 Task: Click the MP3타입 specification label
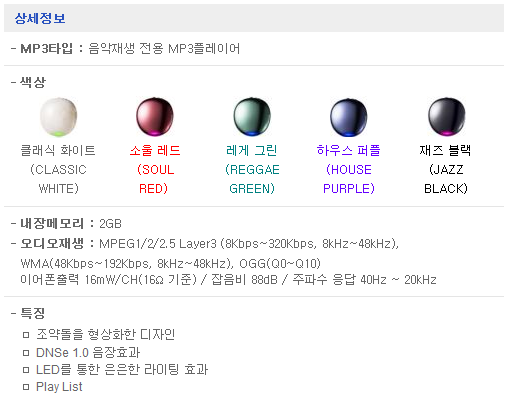(x=47, y=49)
